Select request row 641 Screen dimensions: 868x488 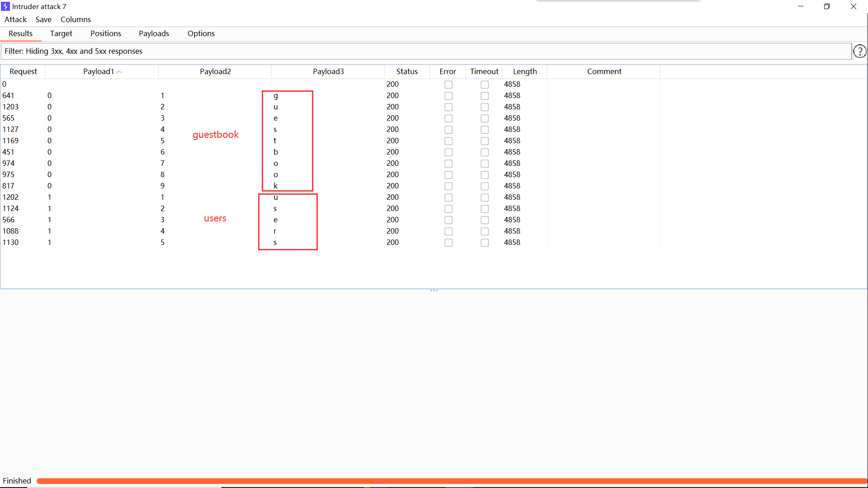[x=330, y=95]
